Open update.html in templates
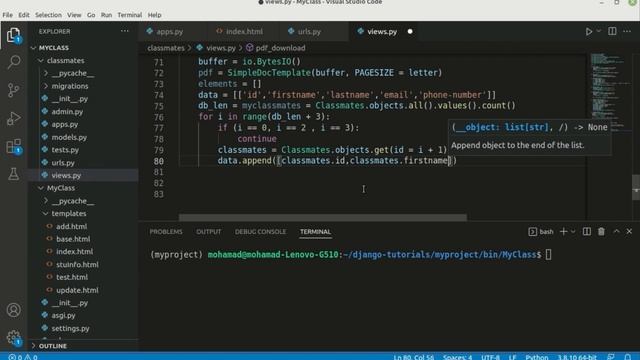Viewport: 640px width, 360px height. tap(77, 290)
